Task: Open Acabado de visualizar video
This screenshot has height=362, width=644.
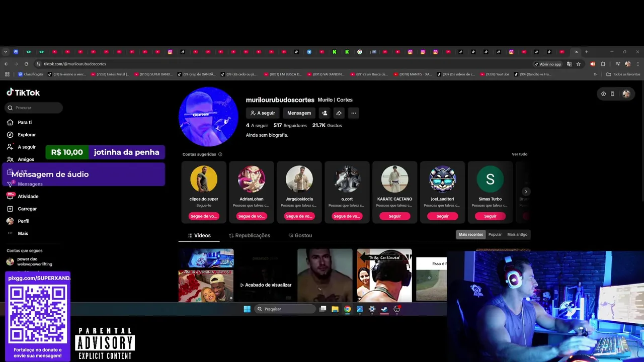Action: (x=265, y=275)
